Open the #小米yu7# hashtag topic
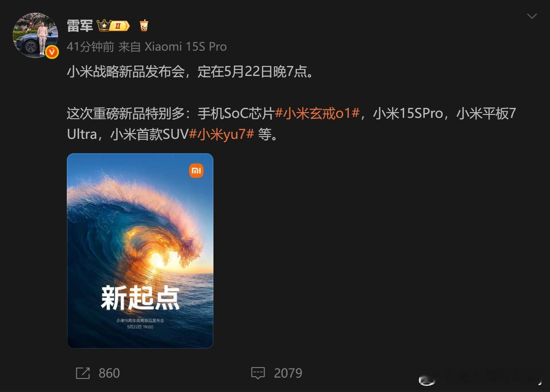 222,134
